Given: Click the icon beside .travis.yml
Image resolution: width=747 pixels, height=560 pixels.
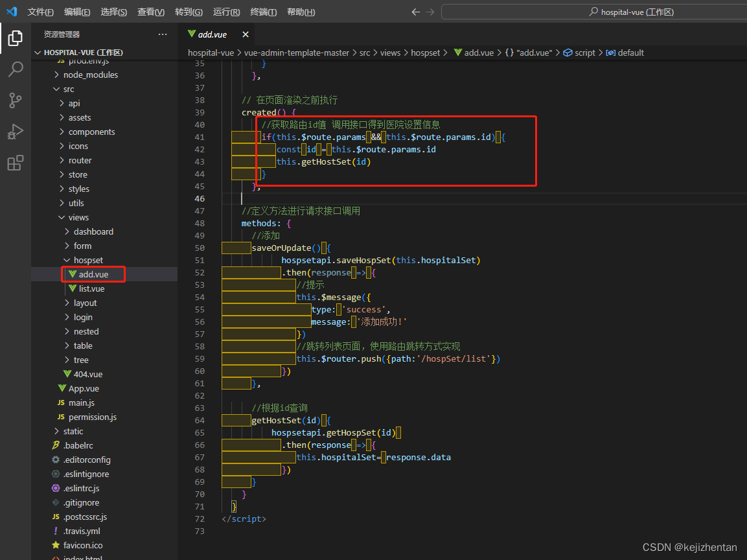Looking at the screenshot, I should [56, 531].
